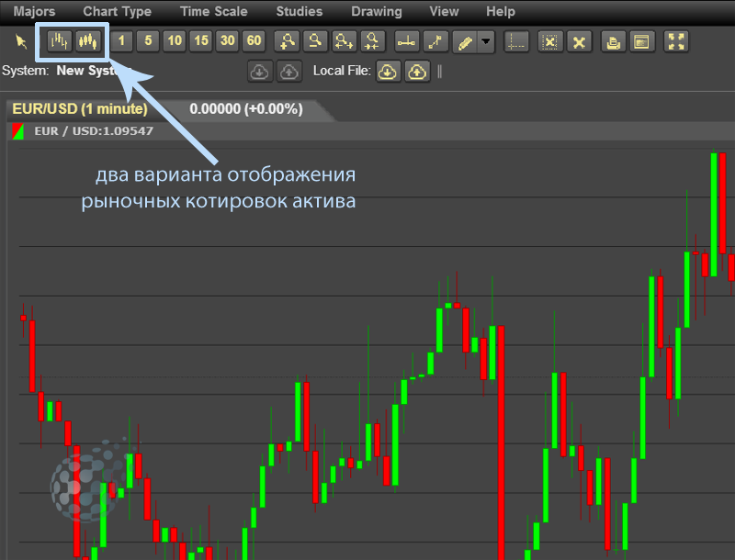Viewport: 735px width, 560px height.
Task: Click the delete all drawings X icon
Action: [580, 41]
